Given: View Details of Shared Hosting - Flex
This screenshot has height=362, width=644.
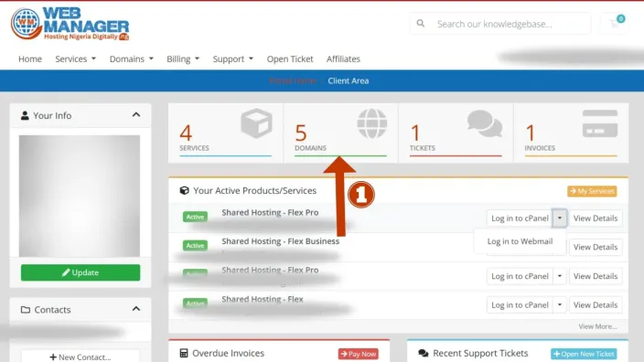Looking at the screenshot, I should (596, 305).
